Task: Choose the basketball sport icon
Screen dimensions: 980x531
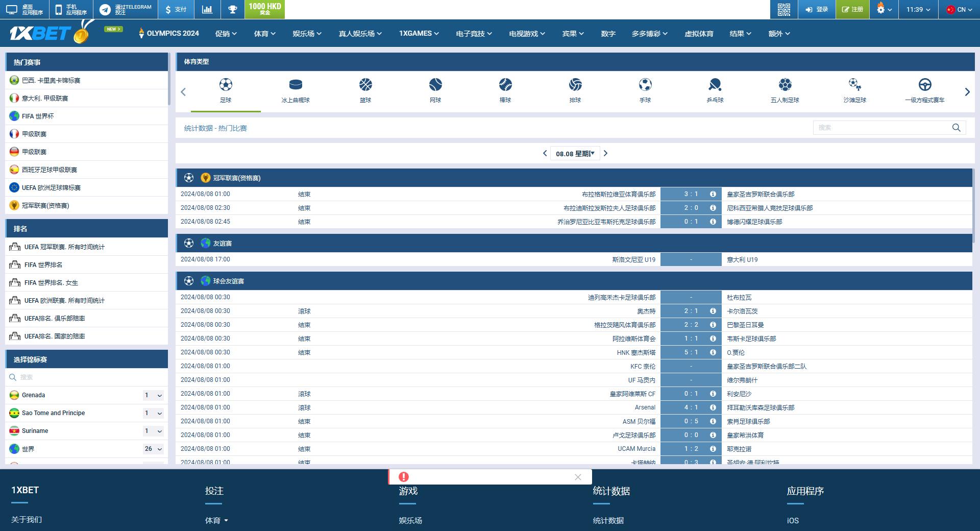Action: click(365, 85)
